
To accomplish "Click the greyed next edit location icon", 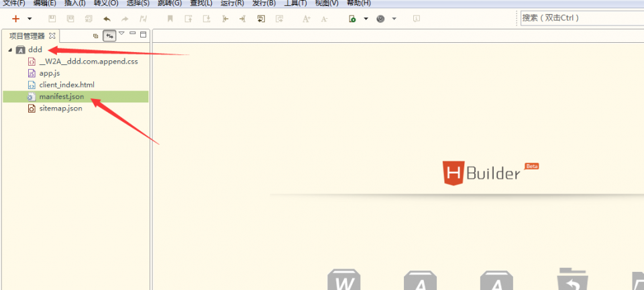I will point(280,19).
